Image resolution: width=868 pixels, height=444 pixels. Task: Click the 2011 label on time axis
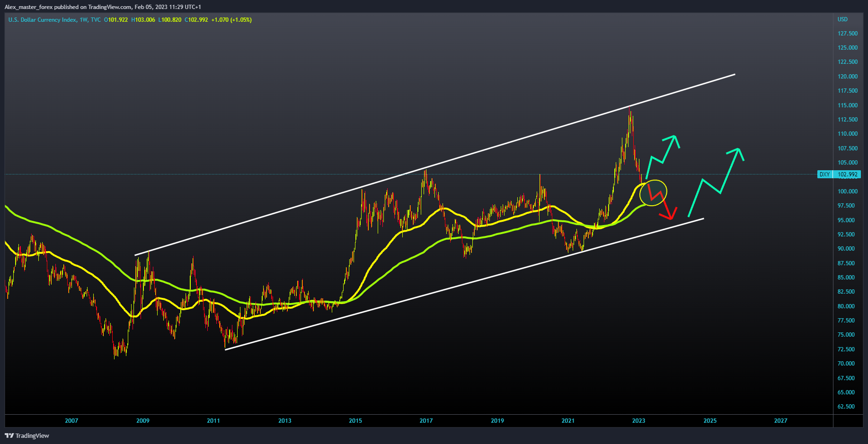[213, 421]
